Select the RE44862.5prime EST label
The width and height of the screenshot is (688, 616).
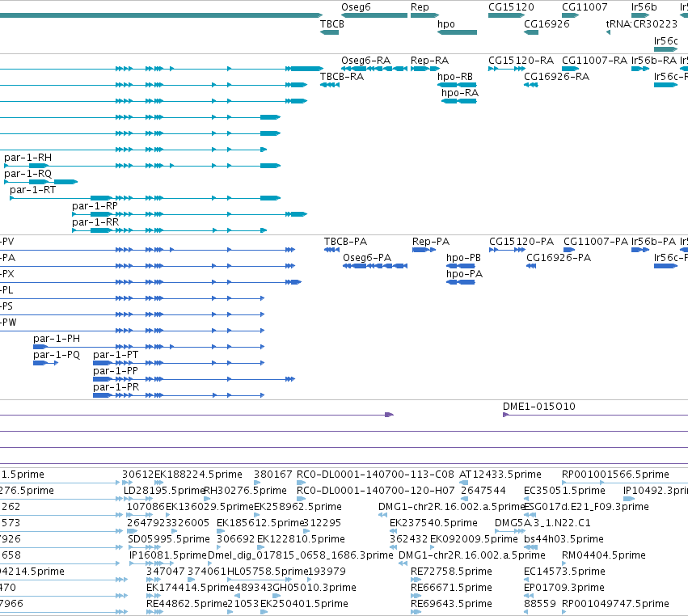187,604
